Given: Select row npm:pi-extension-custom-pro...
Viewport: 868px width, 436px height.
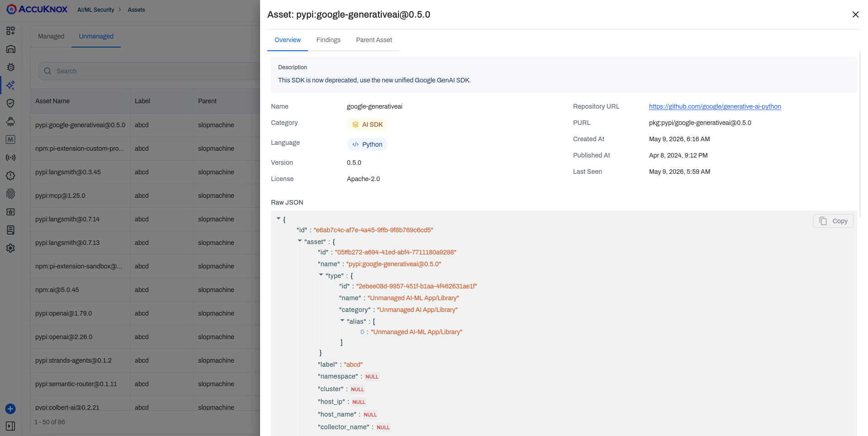Looking at the screenshot, I should click(x=146, y=149).
